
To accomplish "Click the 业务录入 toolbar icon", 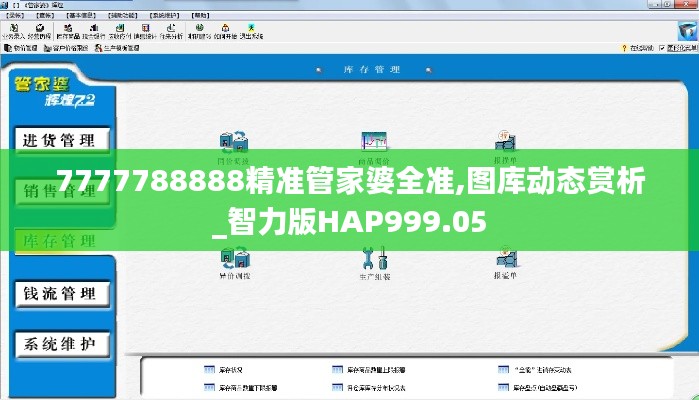I will (17, 31).
